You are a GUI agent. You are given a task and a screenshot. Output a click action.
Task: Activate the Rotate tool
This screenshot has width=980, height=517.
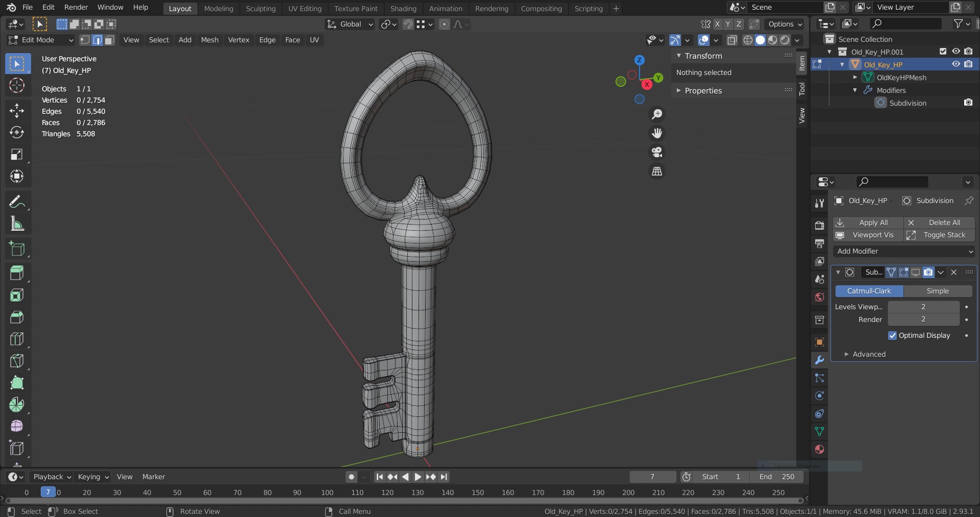coord(17,132)
